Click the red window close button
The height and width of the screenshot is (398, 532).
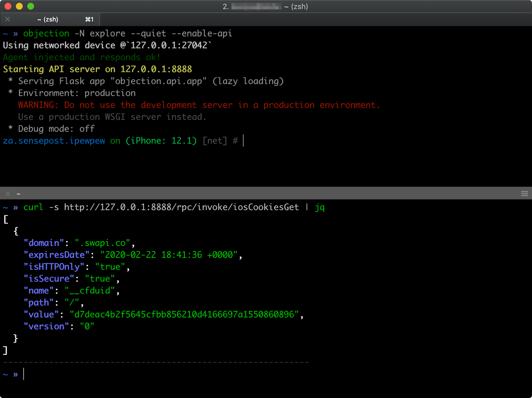pos(8,6)
